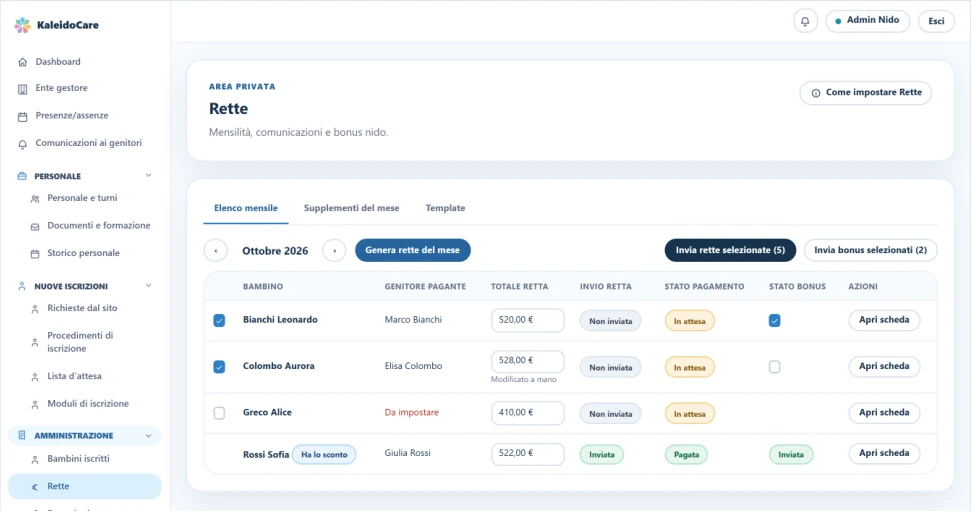This screenshot has width=971, height=512.
Task: Click the Procedimenti di iscrizione icon
Action: 35,342
